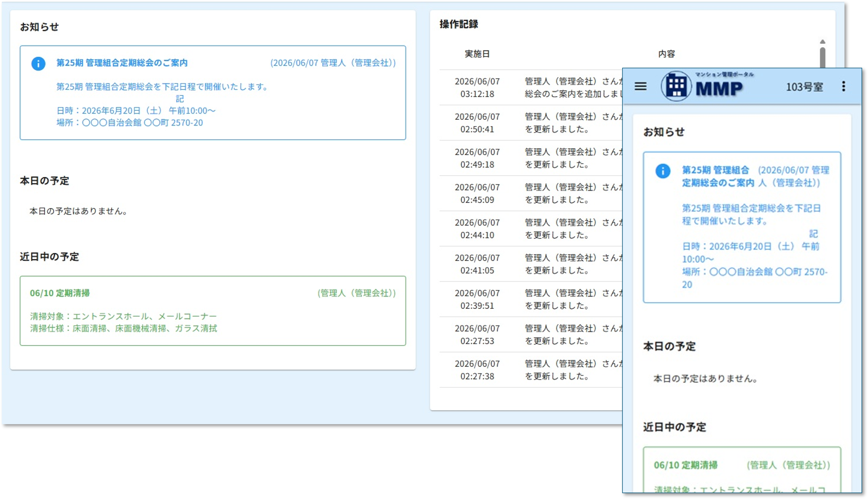This screenshot has height=499, width=868.
Task: Open mobile 06/10 定期清掃 card title
Action: pos(685,465)
